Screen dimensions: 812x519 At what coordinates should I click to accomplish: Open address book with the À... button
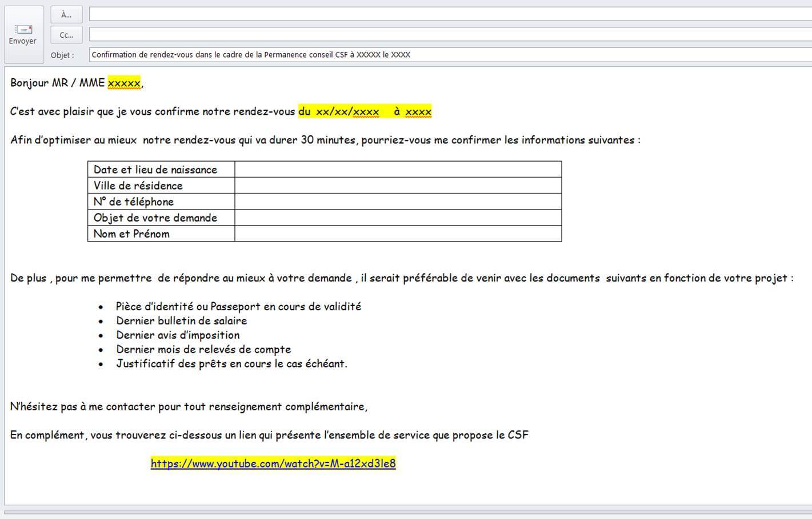66,15
